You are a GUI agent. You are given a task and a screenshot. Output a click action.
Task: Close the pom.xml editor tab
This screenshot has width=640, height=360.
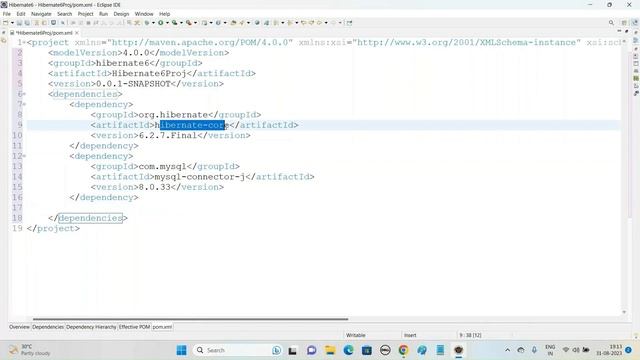pos(77,33)
